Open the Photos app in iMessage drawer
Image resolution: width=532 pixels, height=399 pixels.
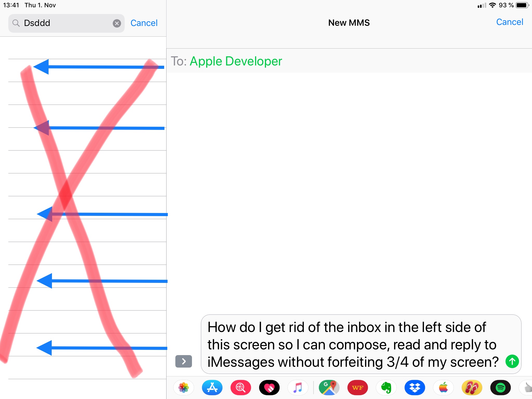184,388
